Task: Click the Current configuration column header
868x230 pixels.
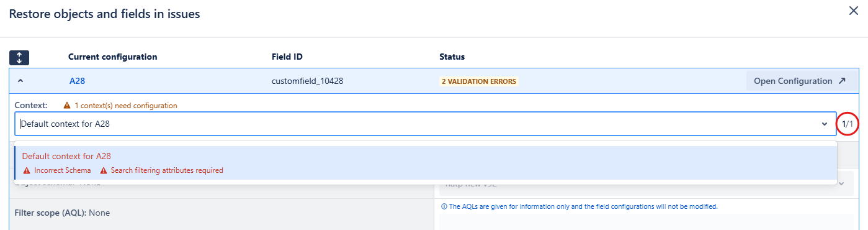Action: pos(112,57)
